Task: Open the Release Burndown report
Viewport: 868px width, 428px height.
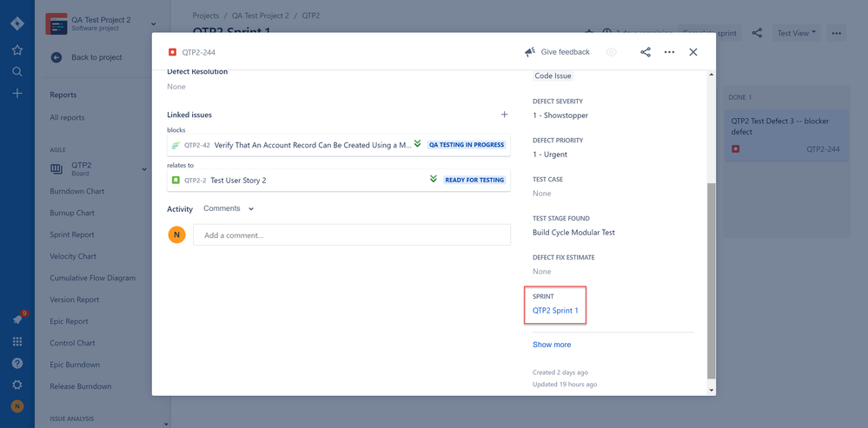Action: coord(80,386)
